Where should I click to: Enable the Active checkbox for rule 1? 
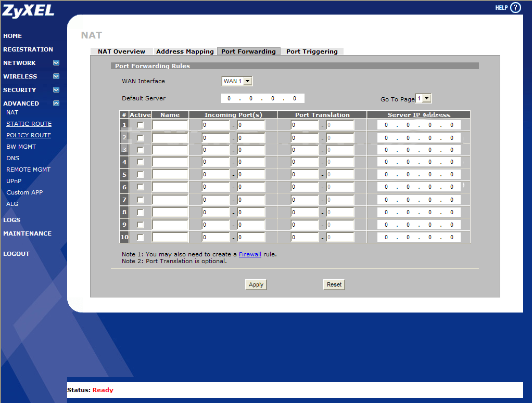(x=140, y=125)
